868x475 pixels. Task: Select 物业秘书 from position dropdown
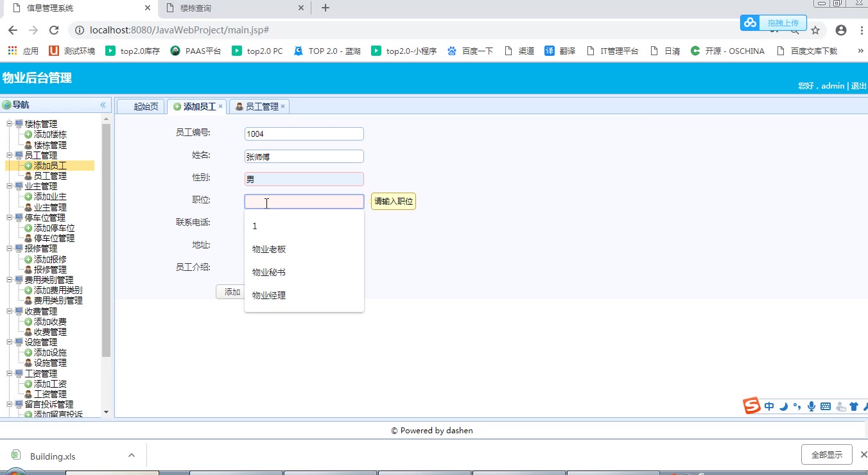point(304,272)
